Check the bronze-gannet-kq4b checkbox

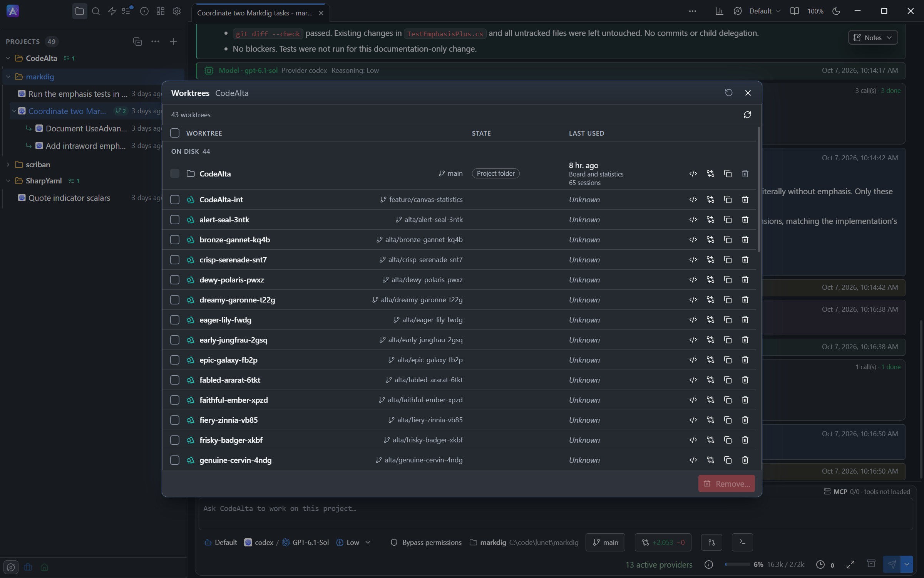(x=175, y=239)
